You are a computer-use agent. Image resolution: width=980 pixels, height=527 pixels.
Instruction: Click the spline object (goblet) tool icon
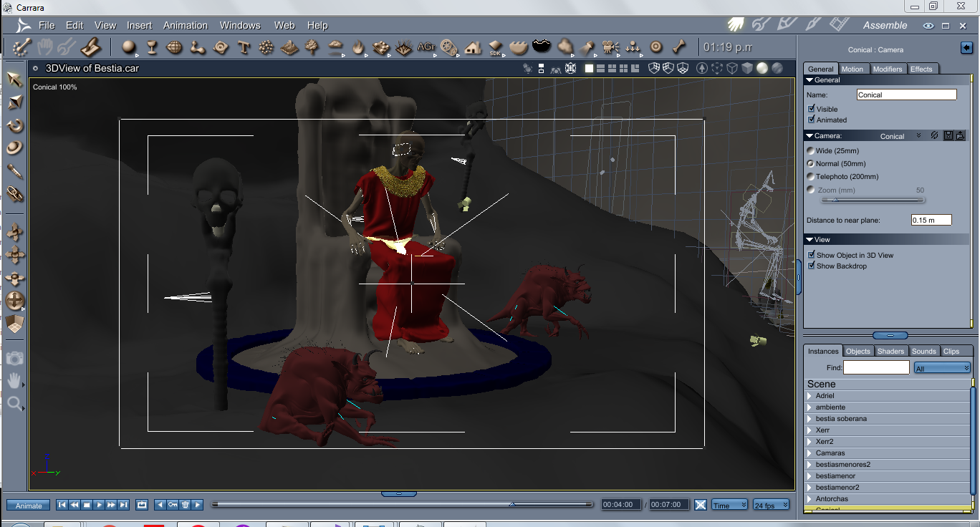coord(151,47)
